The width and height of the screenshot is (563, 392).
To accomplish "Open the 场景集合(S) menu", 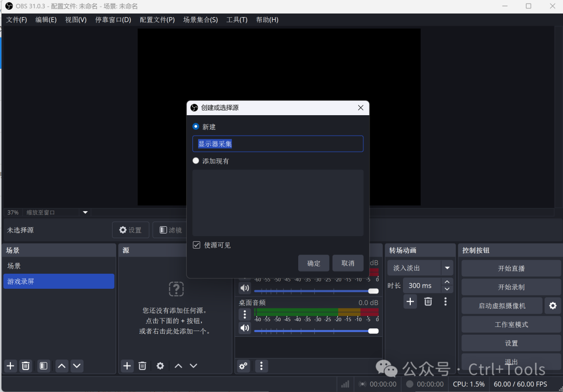I will [200, 20].
